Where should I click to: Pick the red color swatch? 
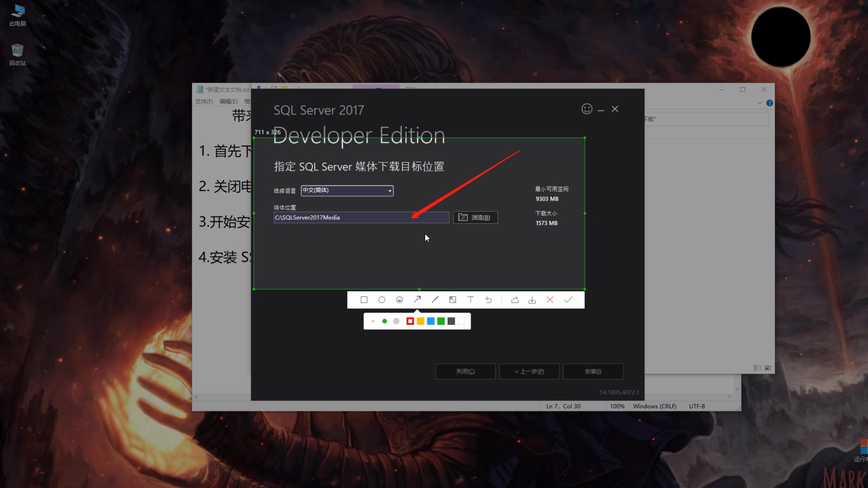point(410,321)
